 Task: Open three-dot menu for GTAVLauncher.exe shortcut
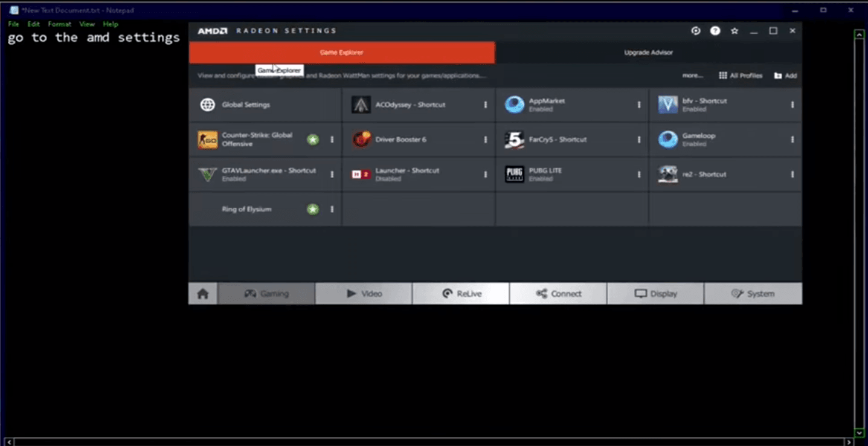[x=332, y=175]
